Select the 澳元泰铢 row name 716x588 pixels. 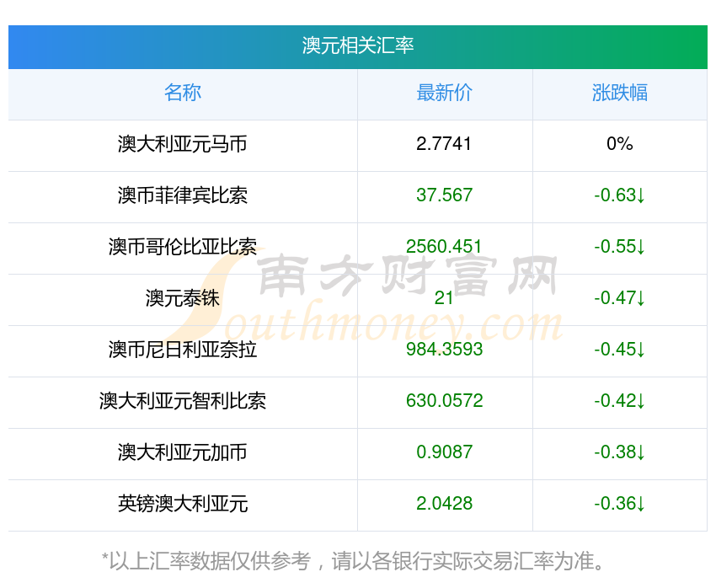183,298
